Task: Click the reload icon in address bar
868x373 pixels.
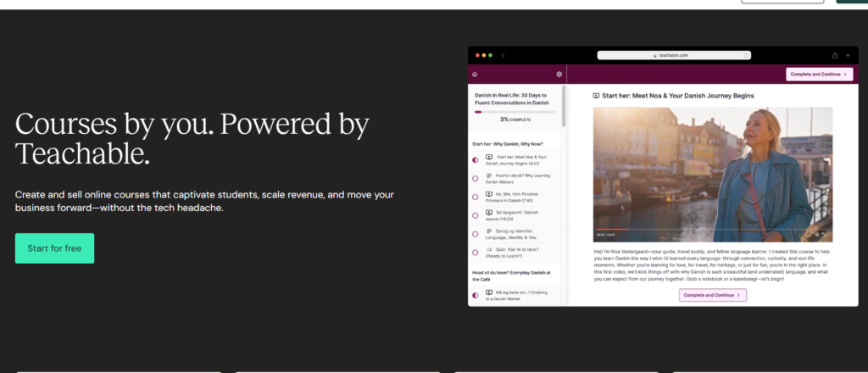Action: (746, 55)
